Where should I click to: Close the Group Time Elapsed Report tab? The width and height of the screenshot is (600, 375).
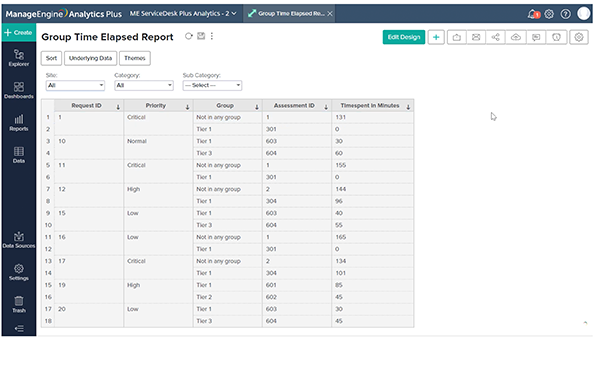pos(330,13)
